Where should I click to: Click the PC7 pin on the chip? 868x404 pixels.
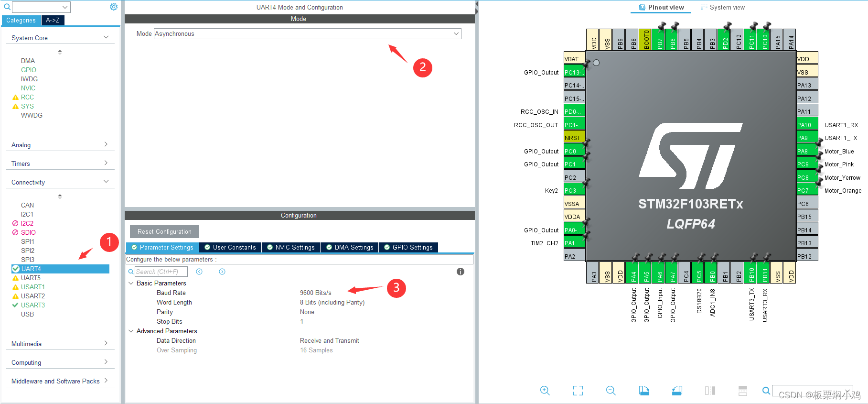[x=807, y=190]
